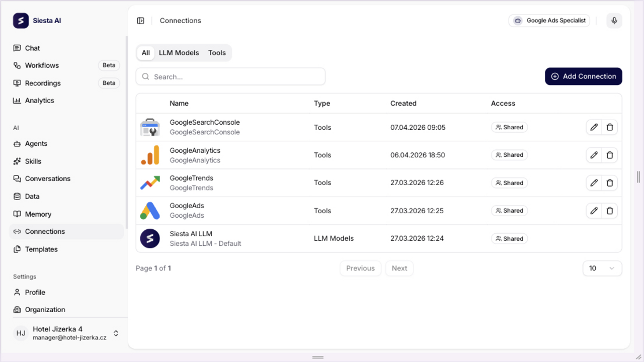Image resolution: width=644 pixels, height=362 pixels.
Task: Click the Siesta AI logo icon
Action: click(x=21, y=21)
